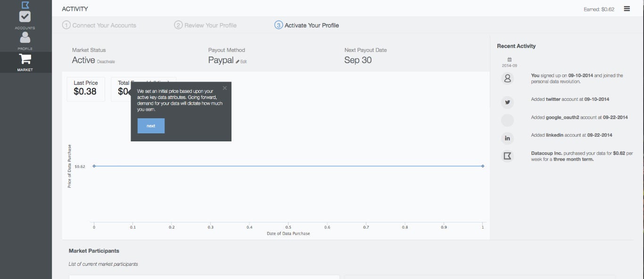The image size is (644, 279).
Task: Click the rightmost data point on chart
Action: (x=483, y=166)
